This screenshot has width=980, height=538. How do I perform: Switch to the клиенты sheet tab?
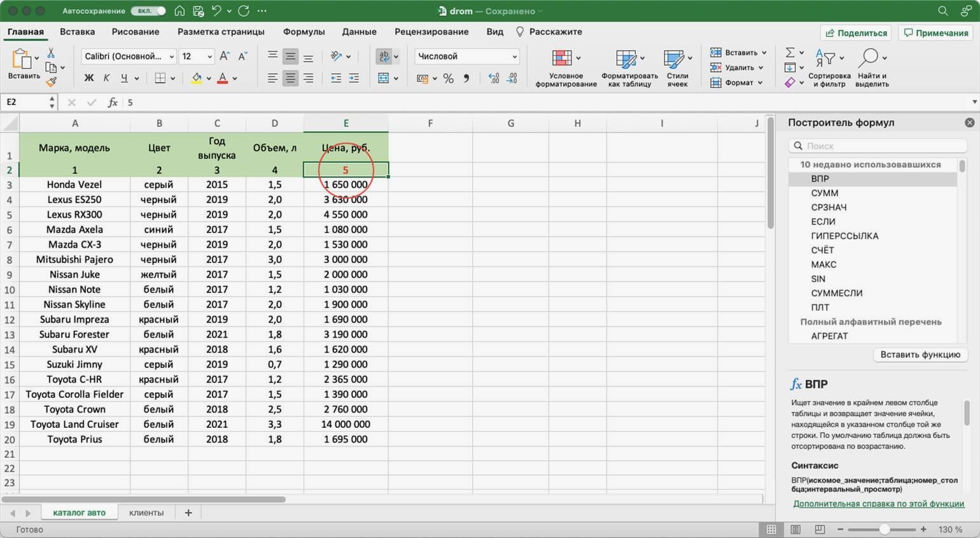[x=146, y=513]
